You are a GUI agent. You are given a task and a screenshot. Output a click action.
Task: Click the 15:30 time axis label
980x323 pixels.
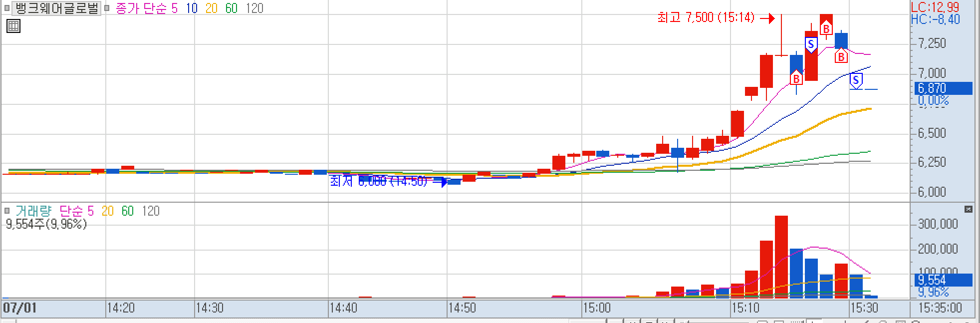pos(864,308)
